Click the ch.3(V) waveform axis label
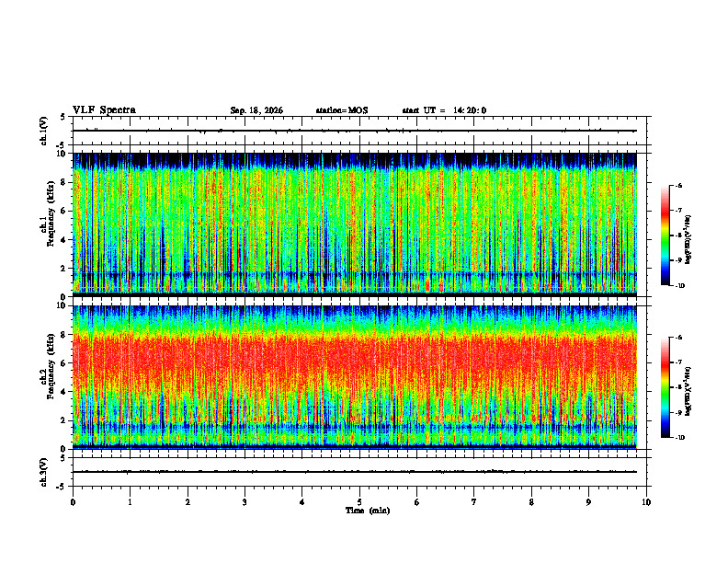Screen dimensions: 728x563 point(44,472)
